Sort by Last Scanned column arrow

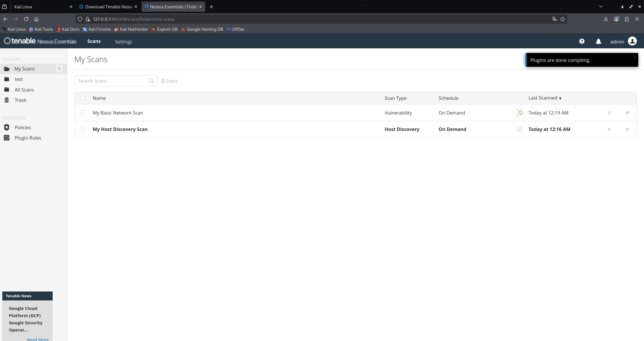tap(560, 98)
